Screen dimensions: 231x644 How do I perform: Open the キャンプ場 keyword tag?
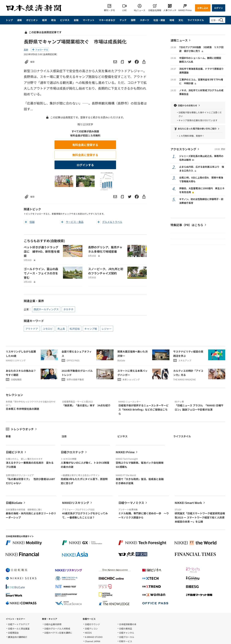click(x=90, y=329)
